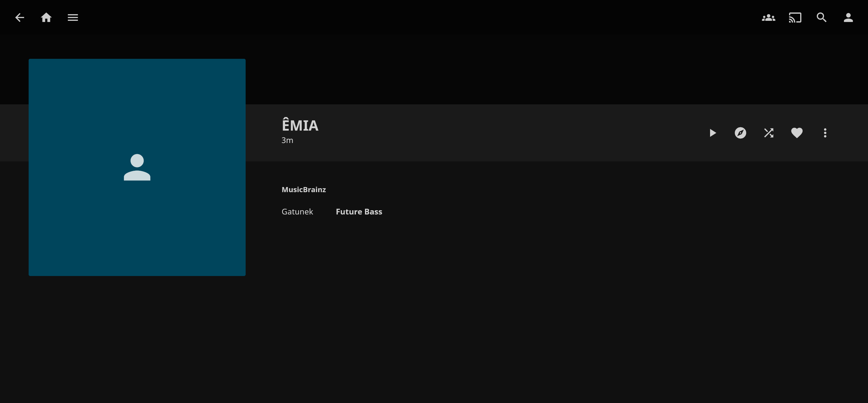Open the MusicBrainz link
This screenshot has height=403, width=868.
click(x=303, y=189)
